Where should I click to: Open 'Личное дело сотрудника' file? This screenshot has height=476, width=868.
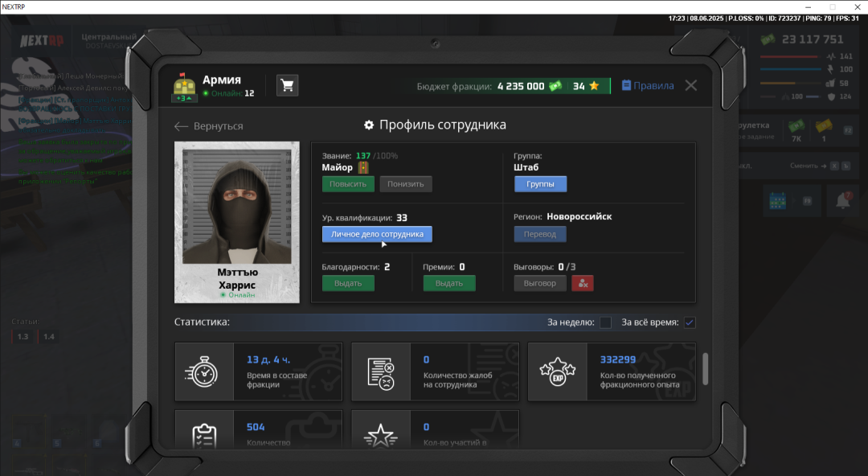(377, 234)
